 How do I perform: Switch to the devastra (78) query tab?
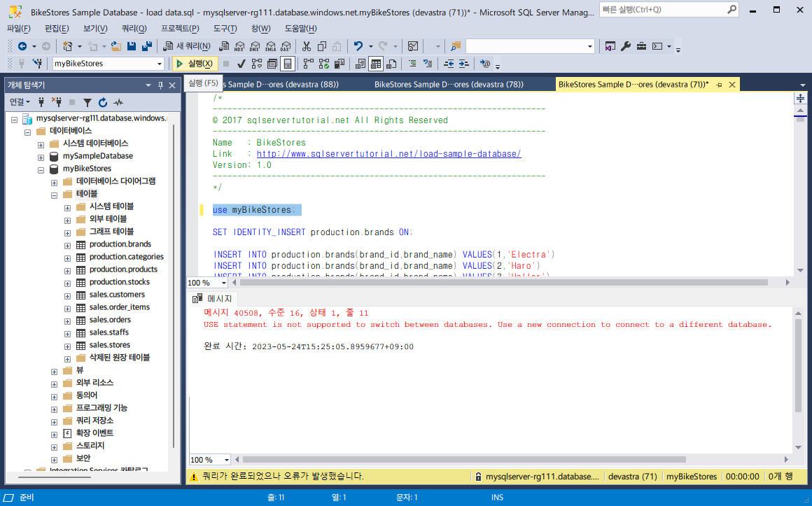449,85
